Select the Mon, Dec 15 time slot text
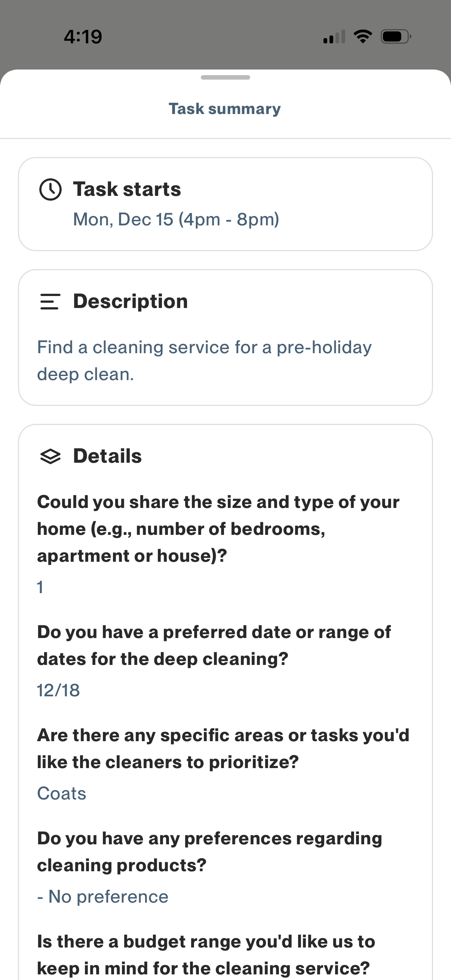The image size is (451, 980). point(176,219)
